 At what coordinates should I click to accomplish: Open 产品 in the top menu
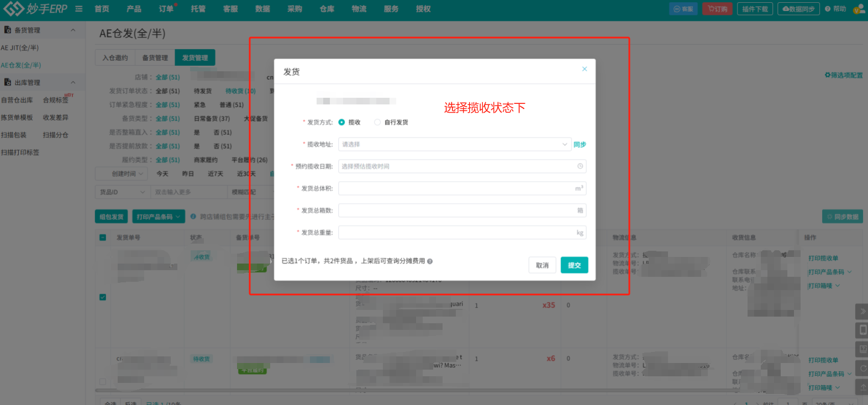134,9
